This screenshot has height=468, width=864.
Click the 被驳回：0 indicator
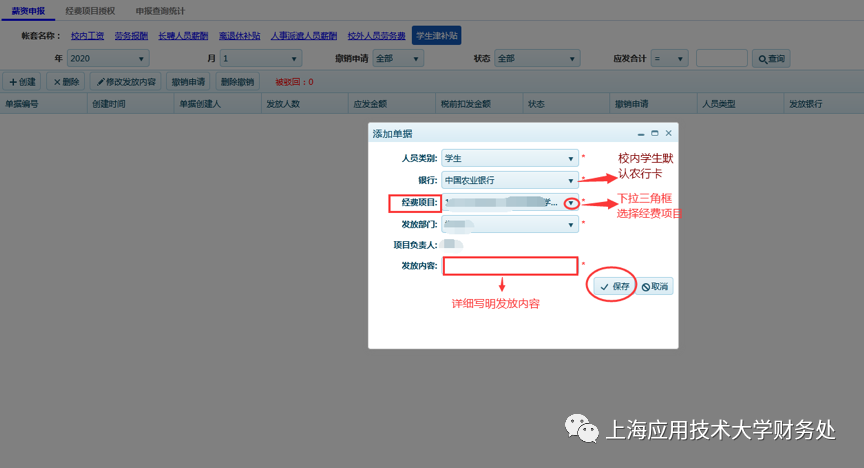[x=294, y=82]
